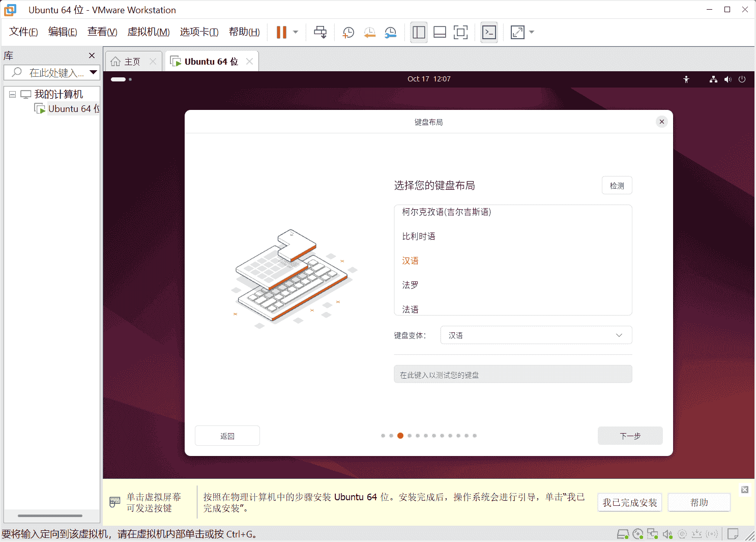Open the 键盘变体 dropdown
This screenshot has width=756, height=542.
[x=536, y=335]
